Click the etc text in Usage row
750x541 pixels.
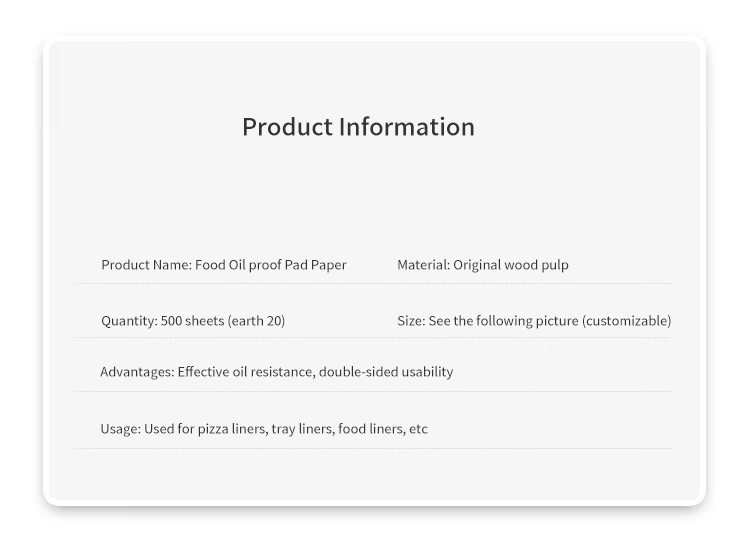tap(418, 429)
